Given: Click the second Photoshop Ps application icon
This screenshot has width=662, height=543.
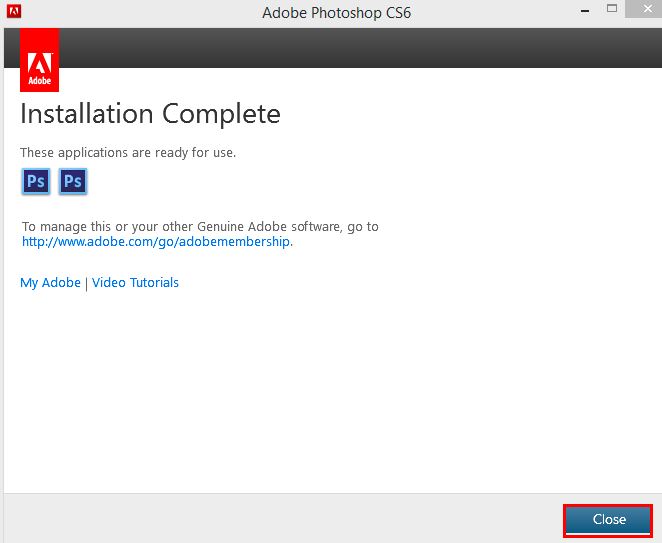Looking at the screenshot, I should click(73, 182).
